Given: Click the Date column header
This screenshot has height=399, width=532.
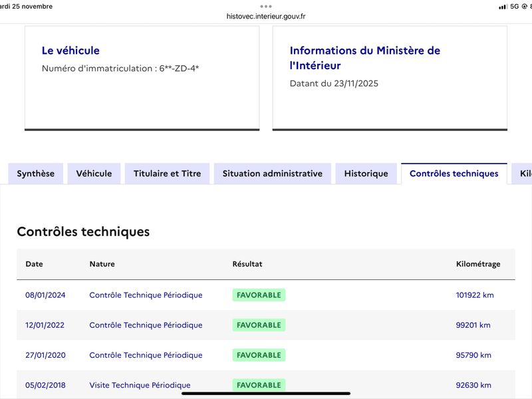Looking at the screenshot, I should coord(34,264).
